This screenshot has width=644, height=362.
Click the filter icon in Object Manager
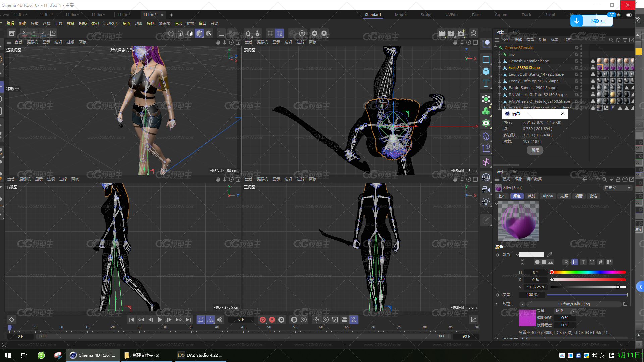[x=625, y=40]
